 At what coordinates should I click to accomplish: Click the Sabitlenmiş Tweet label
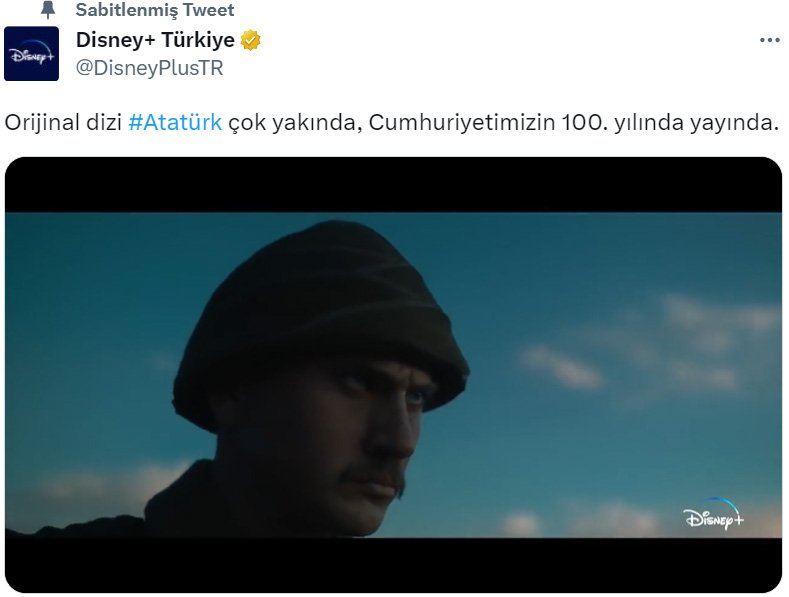pos(155,10)
